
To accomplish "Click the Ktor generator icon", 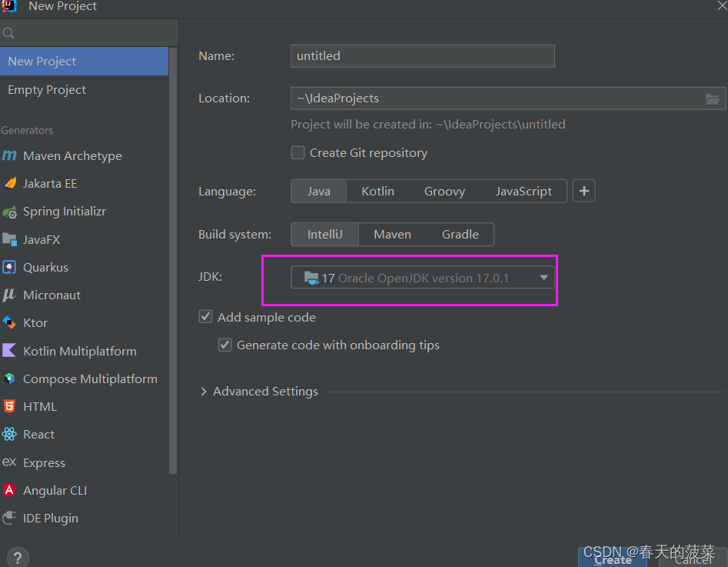I will coord(9,322).
